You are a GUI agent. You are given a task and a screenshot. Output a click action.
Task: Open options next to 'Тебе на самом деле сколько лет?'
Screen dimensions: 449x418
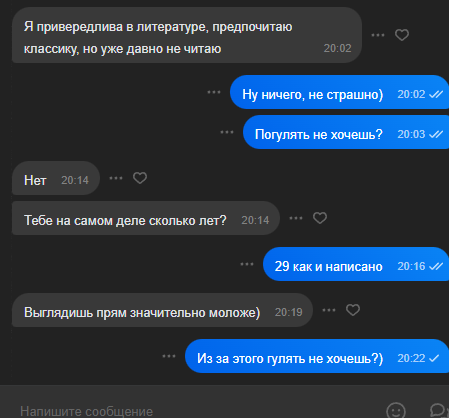[x=296, y=218]
